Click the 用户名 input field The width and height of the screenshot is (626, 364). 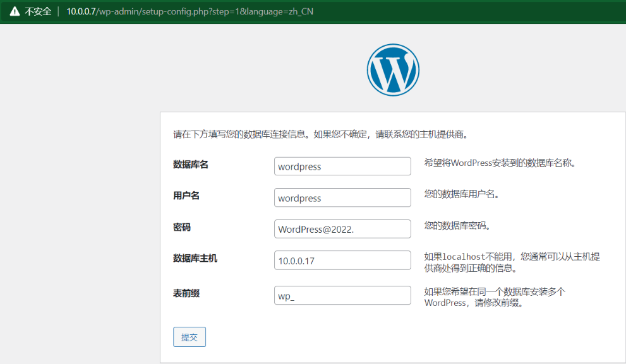coord(342,197)
